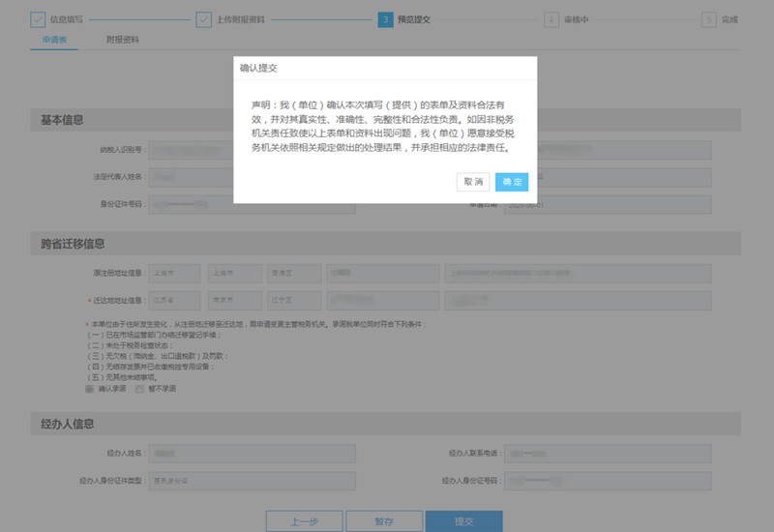Click 取消 in the dialog
This screenshot has width=774, height=532.
pyautogui.click(x=473, y=182)
